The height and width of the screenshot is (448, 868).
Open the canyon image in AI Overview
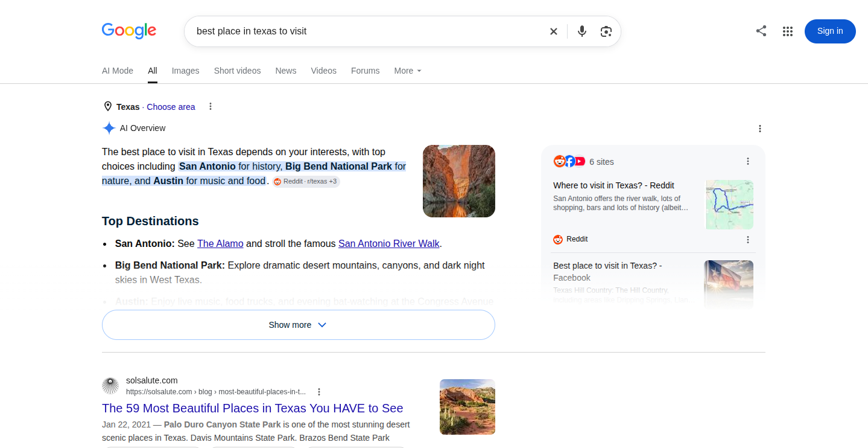point(459,181)
